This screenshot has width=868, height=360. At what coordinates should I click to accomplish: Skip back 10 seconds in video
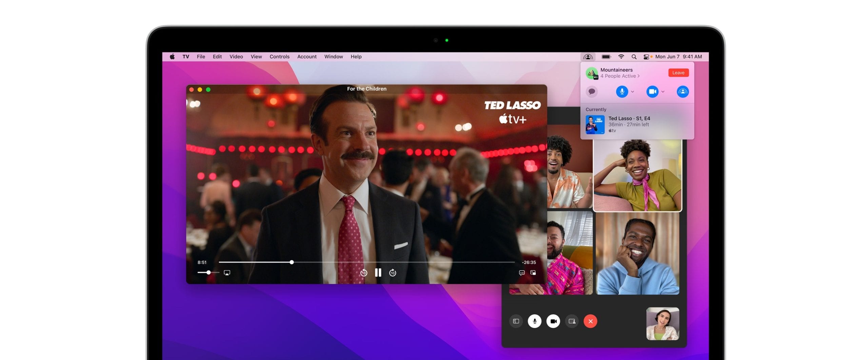tap(363, 273)
